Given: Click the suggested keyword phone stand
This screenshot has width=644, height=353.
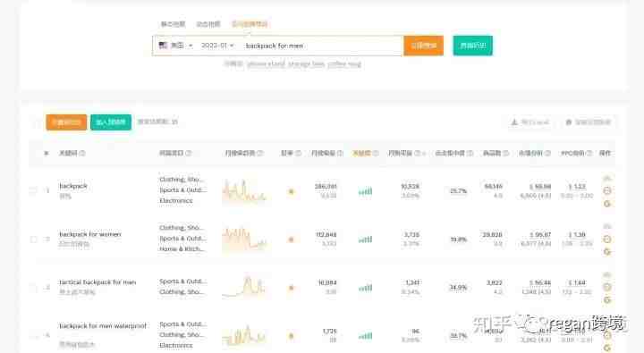Looking at the screenshot, I should click(266, 64).
